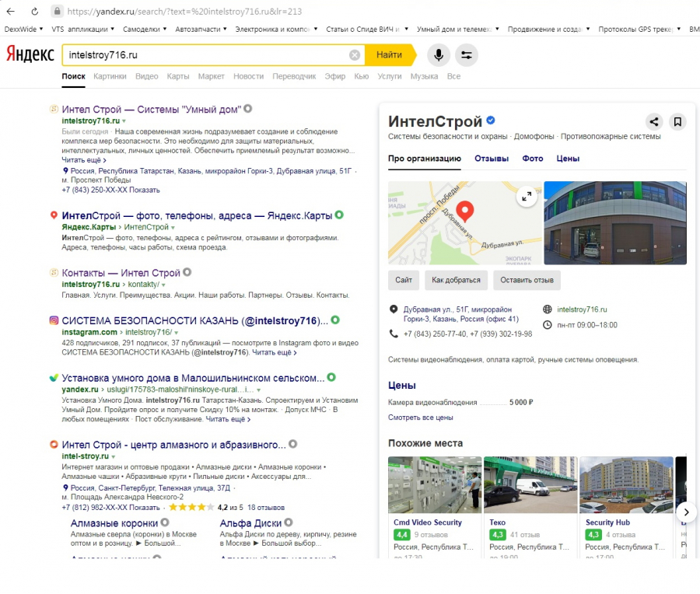
Task: Open the Новости search tab
Action: [248, 76]
